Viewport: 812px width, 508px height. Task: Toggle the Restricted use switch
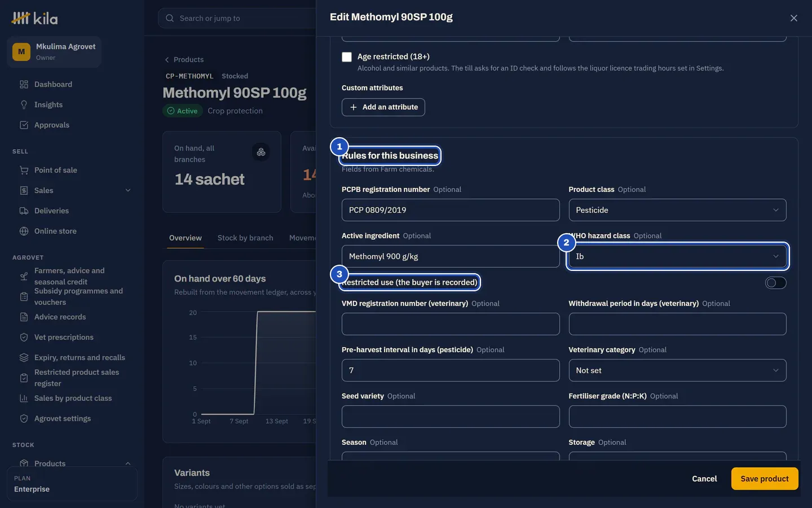(775, 283)
